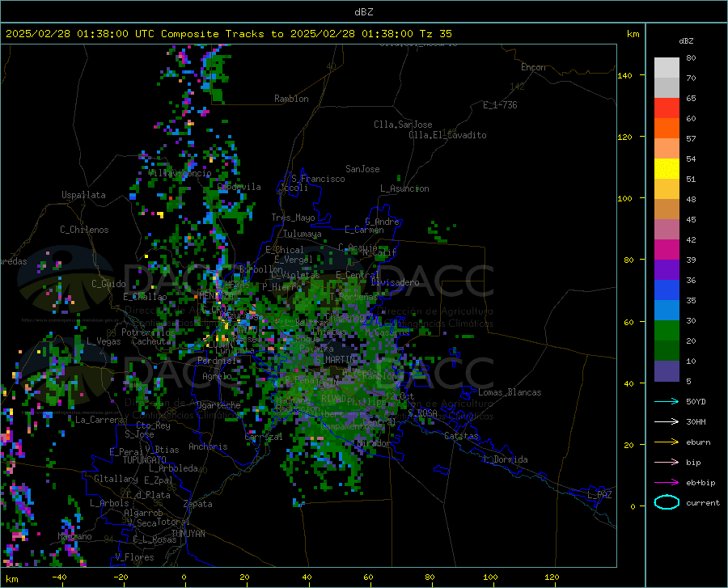Click the Manzano map label
Viewport: 728px width, 588px height.
click(x=74, y=536)
